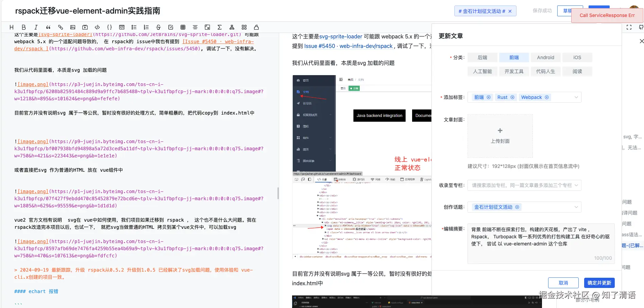Apply italic formatting
Image resolution: width=644 pixels, height=308 pixels.
click(36, 27)
